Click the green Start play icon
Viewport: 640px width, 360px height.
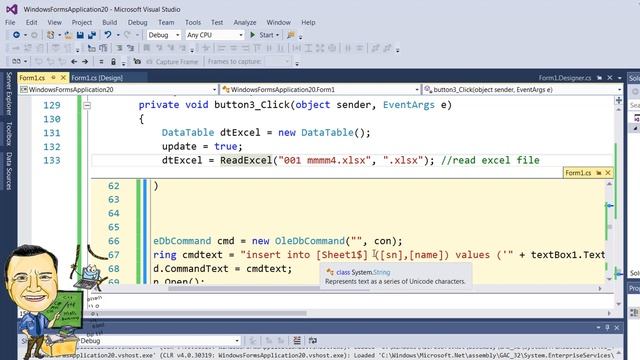[x=253, y=35]
